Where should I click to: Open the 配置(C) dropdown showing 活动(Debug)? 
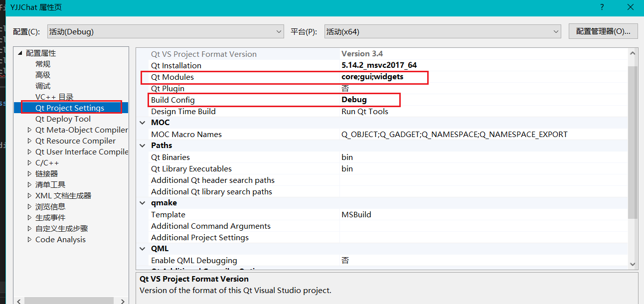click(165, 31)
